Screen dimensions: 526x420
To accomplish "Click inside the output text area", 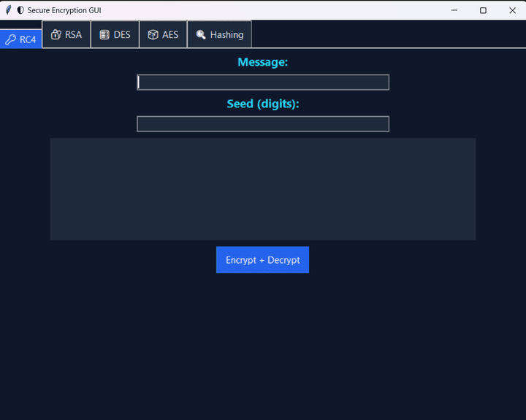I will point(263,189).
